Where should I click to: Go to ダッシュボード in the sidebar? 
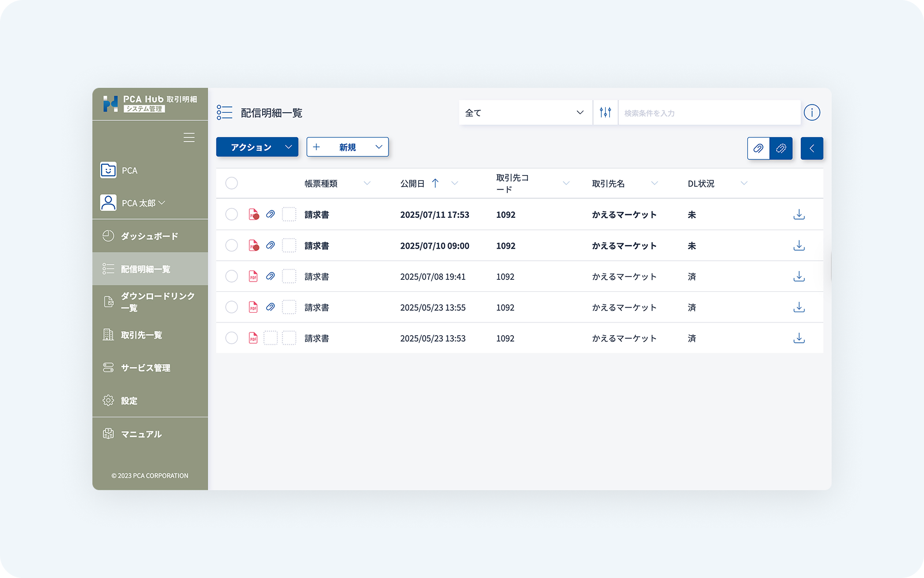click(150, 236)
